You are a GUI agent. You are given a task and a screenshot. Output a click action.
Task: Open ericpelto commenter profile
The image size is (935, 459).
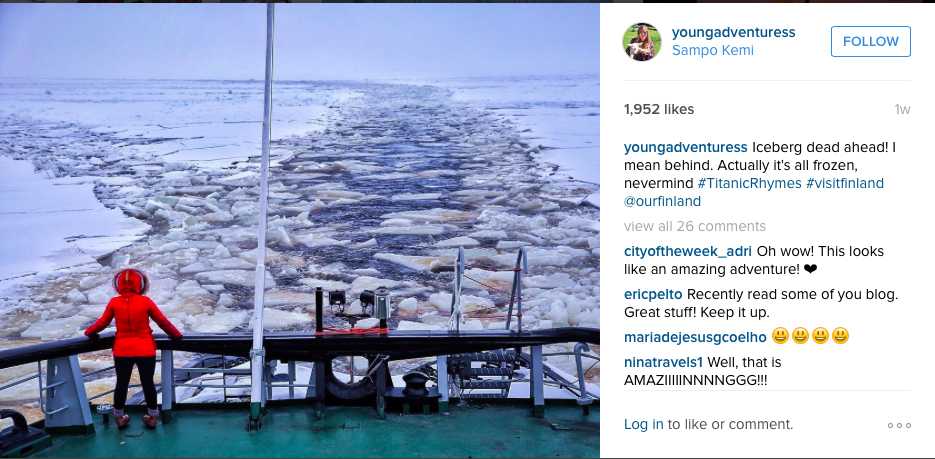(653, 294)
